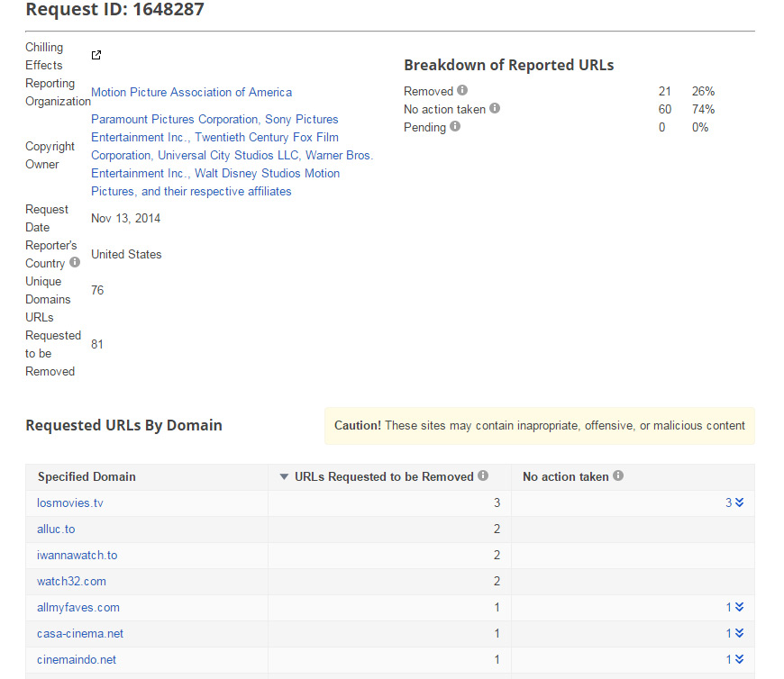
Task: Open the alluc.to domain link
Action: pyautogui.click(x=56, y=530)
